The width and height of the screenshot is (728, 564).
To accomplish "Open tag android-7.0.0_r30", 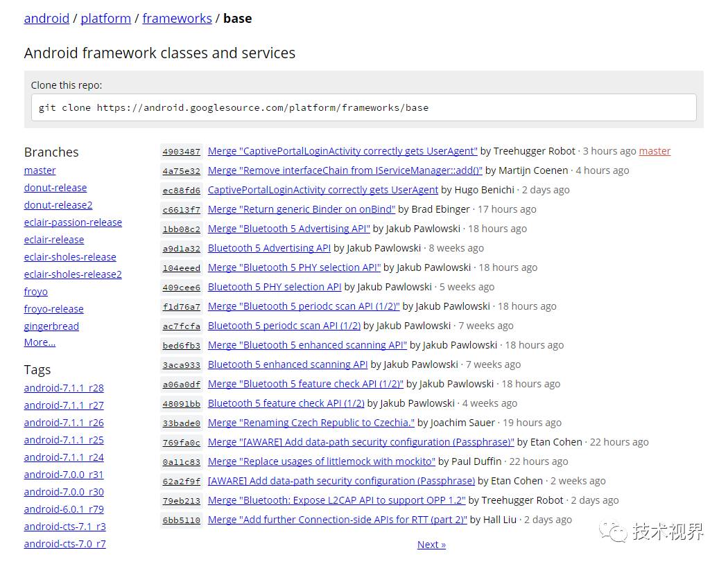I will tap(64, 492).
